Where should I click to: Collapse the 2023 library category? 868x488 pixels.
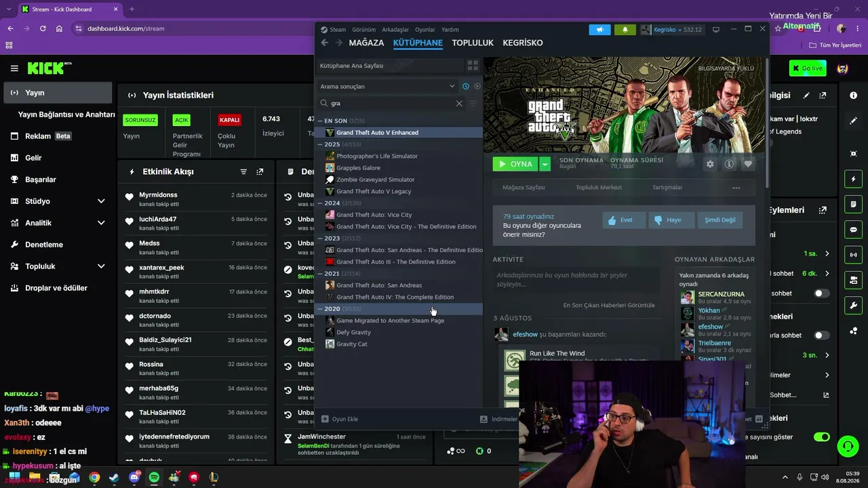pyautogui.click(x=320, y=239)
